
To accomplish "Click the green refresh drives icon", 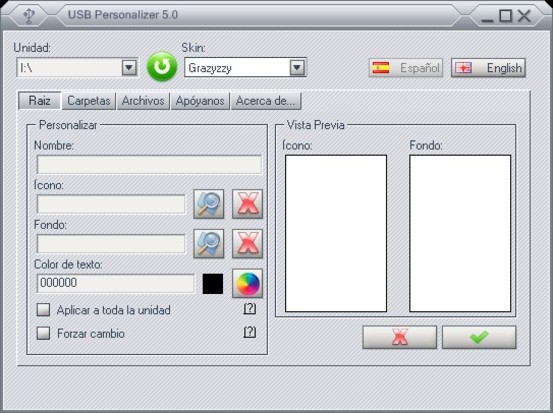I will (162, 66).
